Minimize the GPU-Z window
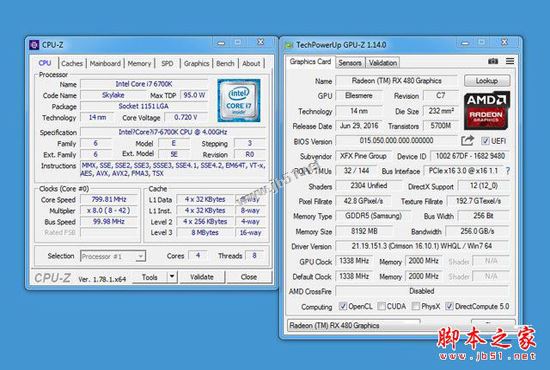This screenshot has width=550, height=370. tap(465, 43)
